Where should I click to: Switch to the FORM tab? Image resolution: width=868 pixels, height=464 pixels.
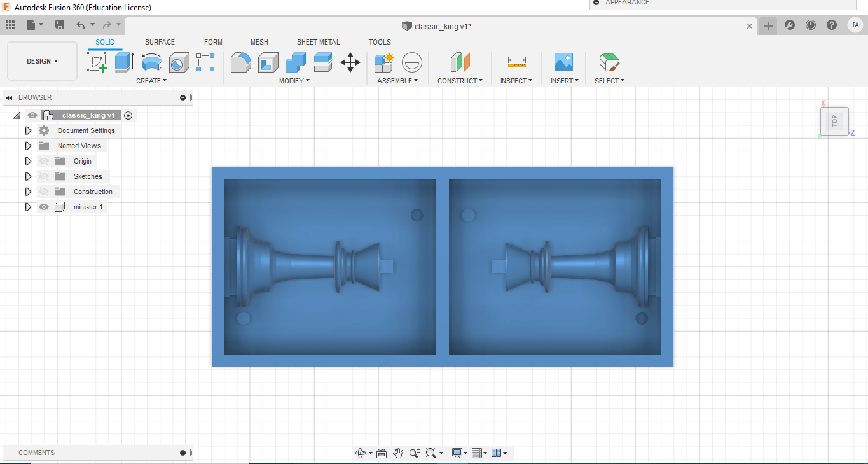(x=213, y=42)
